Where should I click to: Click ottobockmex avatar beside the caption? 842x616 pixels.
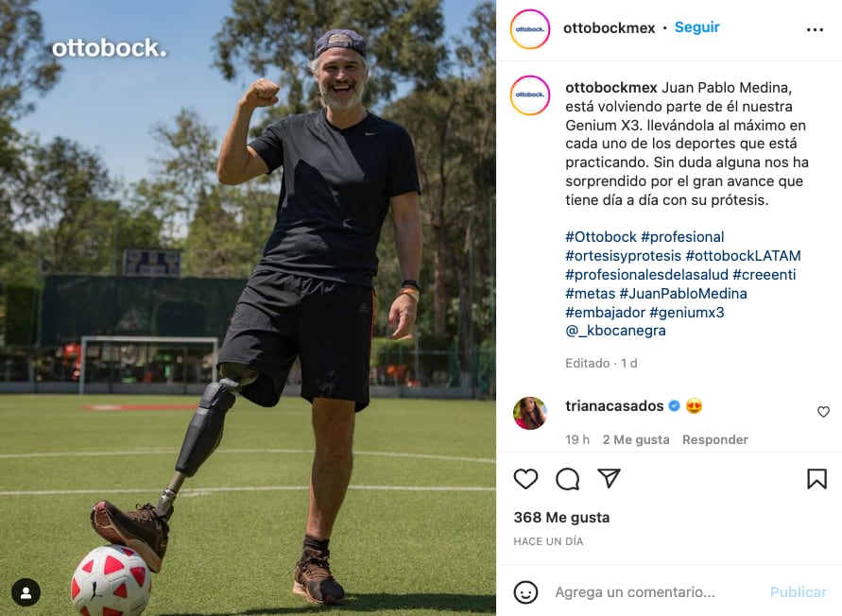click(530, 95)
